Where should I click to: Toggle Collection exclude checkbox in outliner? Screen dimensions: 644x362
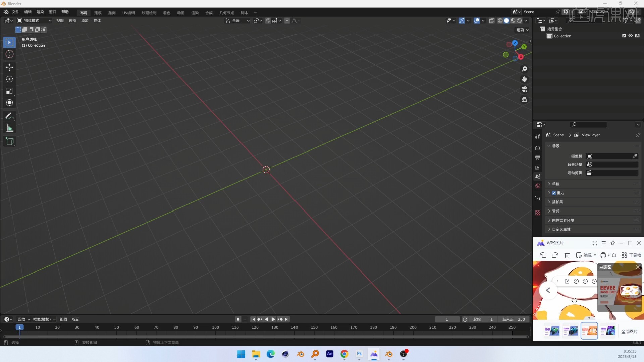(624, 36)
